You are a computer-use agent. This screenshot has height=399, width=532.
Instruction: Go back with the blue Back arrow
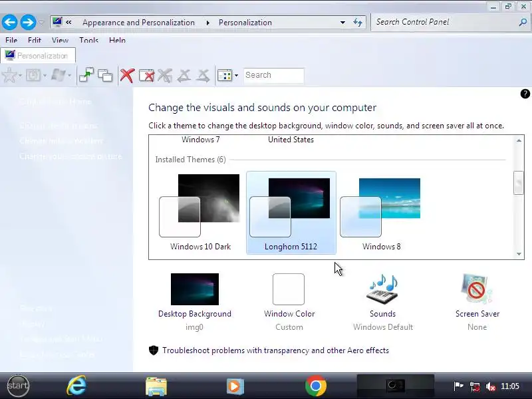click(9, 23)
